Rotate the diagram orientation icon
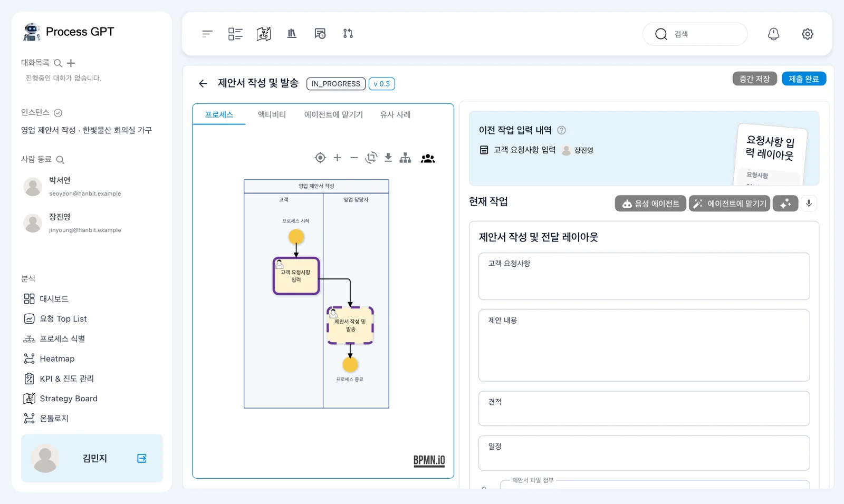 pos(371,158)
